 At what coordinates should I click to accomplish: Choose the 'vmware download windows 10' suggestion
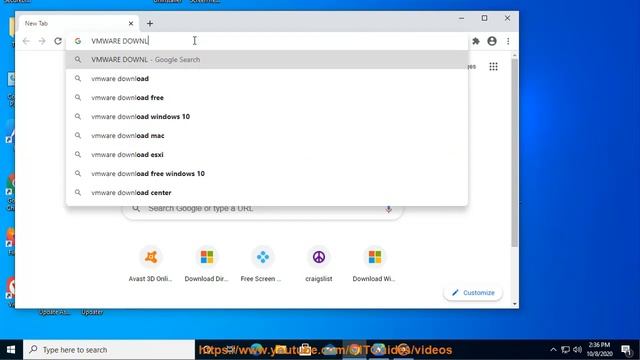click(x=267, y=116)
